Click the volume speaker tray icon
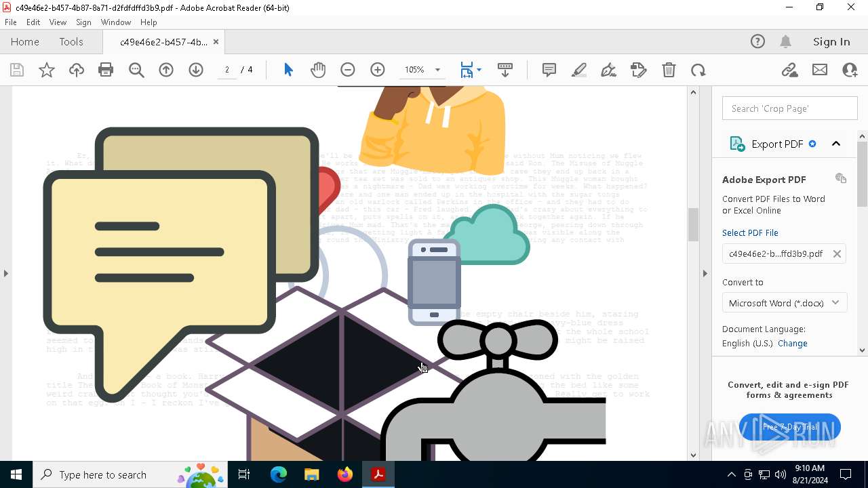This screenshot has height=488, width=868. pos(780,474)
